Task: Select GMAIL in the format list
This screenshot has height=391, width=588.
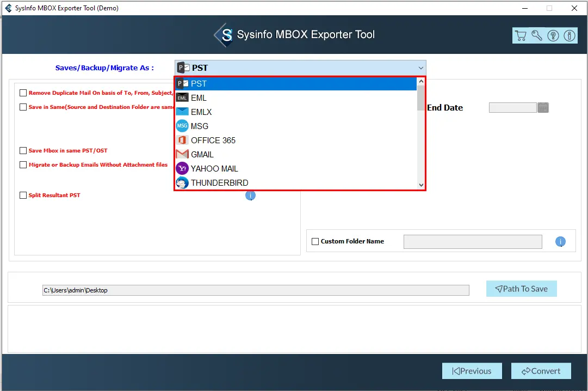Action: 296,154
